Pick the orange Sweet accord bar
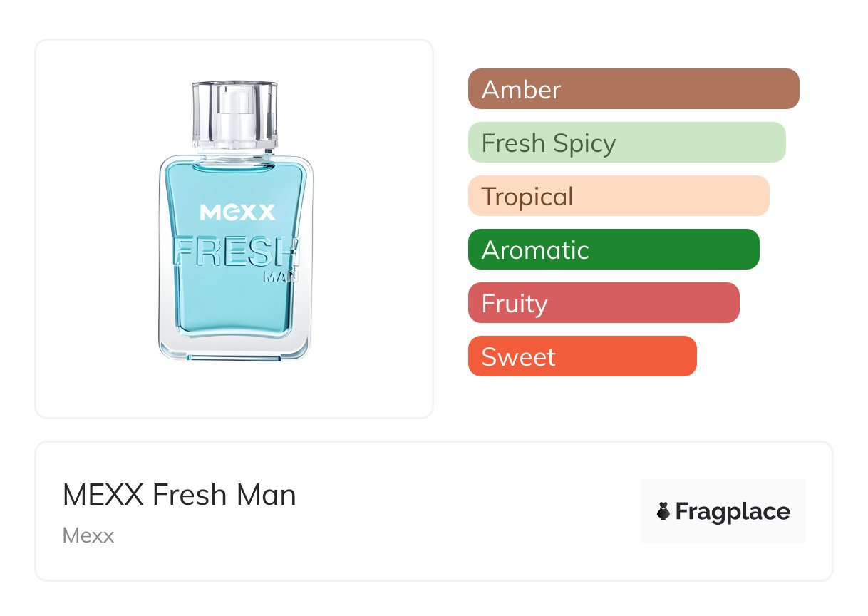868x616 pixels. tap(582, 356)
